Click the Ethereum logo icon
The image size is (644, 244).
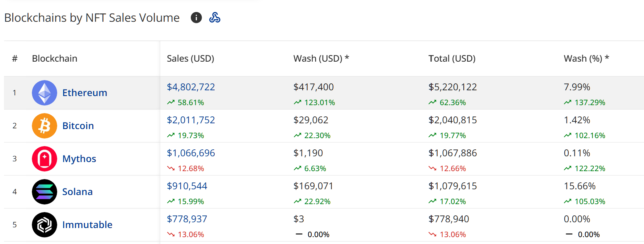click(45, 93)
